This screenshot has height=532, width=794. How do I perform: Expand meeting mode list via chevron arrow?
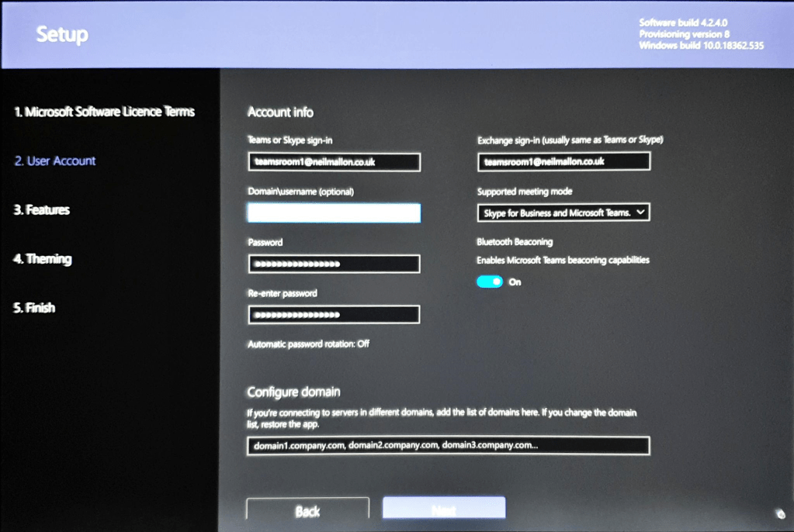640,212
